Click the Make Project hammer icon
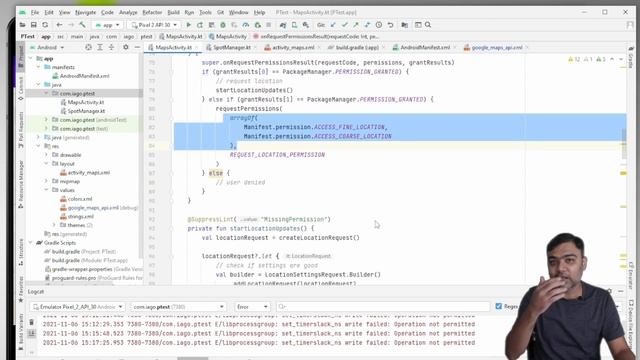Image resolution: width=640 pixels, height=360 pixels. tap(82, 25)
